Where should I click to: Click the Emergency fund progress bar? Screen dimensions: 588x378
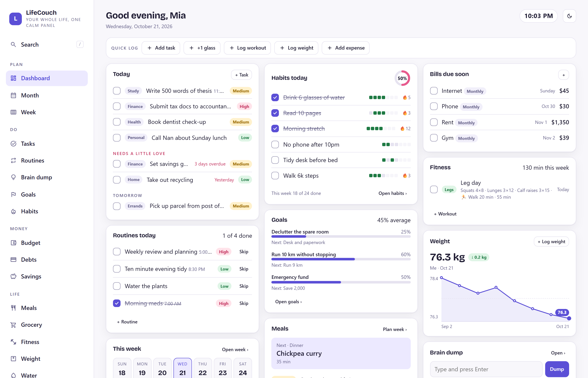tap(341, 282)
